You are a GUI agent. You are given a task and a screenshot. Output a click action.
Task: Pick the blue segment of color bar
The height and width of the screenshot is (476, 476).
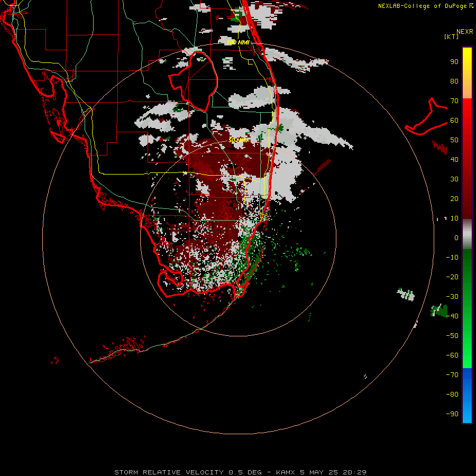tap(467, 396)
